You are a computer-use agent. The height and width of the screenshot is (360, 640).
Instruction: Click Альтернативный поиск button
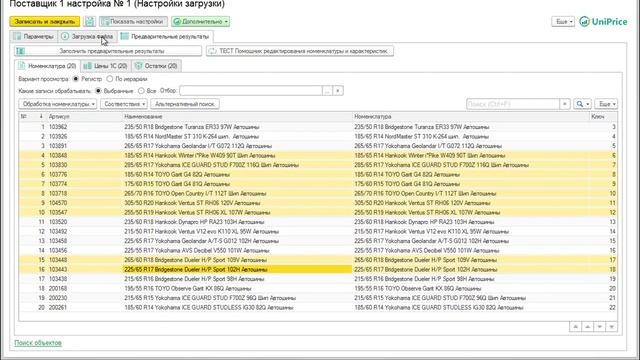pyautogui.click(x=185, y=104)
